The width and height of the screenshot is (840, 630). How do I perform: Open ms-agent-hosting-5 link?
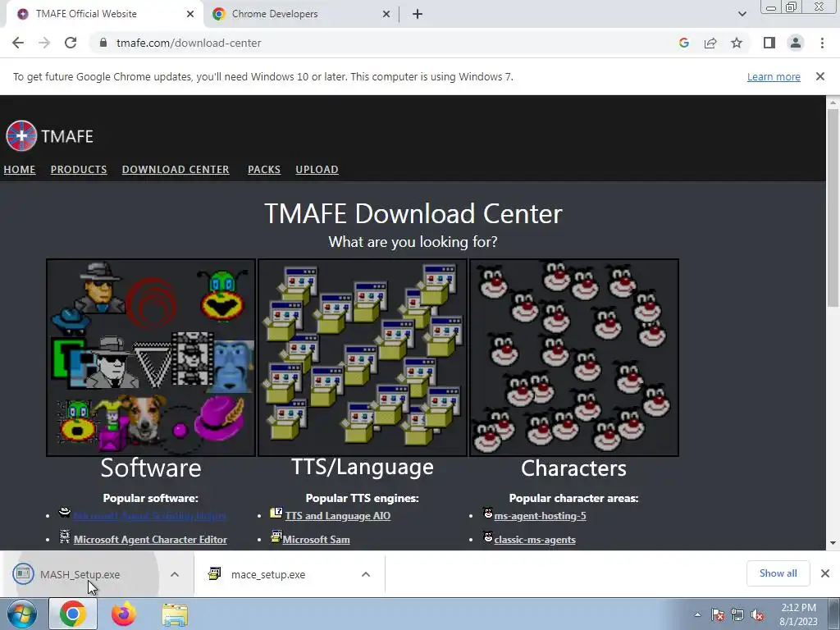[x=540, y=516]
